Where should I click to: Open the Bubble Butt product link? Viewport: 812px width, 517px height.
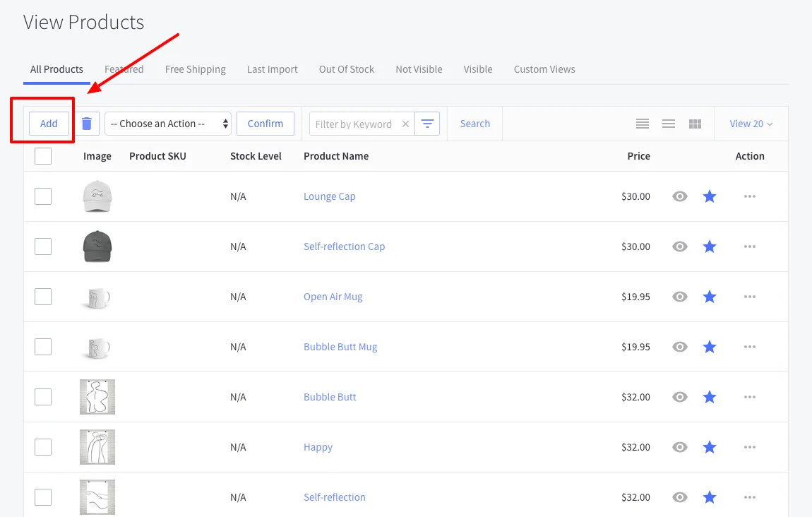tap(330, 397)
